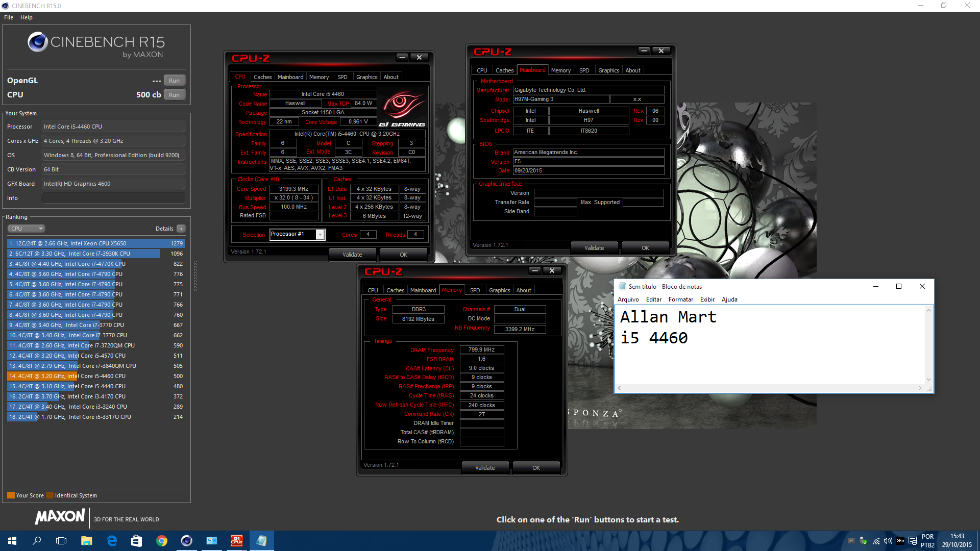980x551 pixels.
Task: Open Memory tab in Mainboard window
Action: pyautogui.click(x=561, y=70)
